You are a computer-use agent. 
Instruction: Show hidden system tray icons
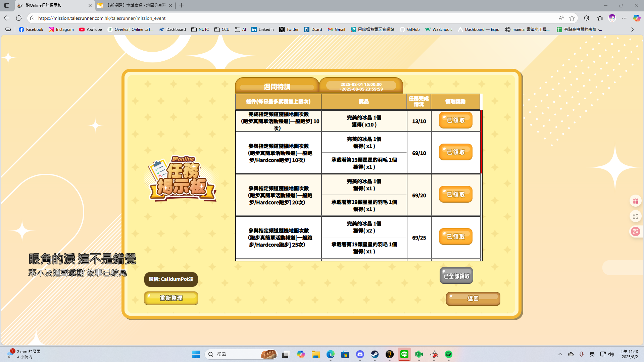click(x=560, y=354)
